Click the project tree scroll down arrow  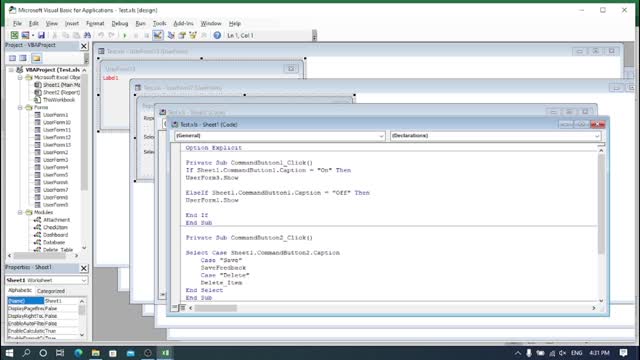click(84, 248)
